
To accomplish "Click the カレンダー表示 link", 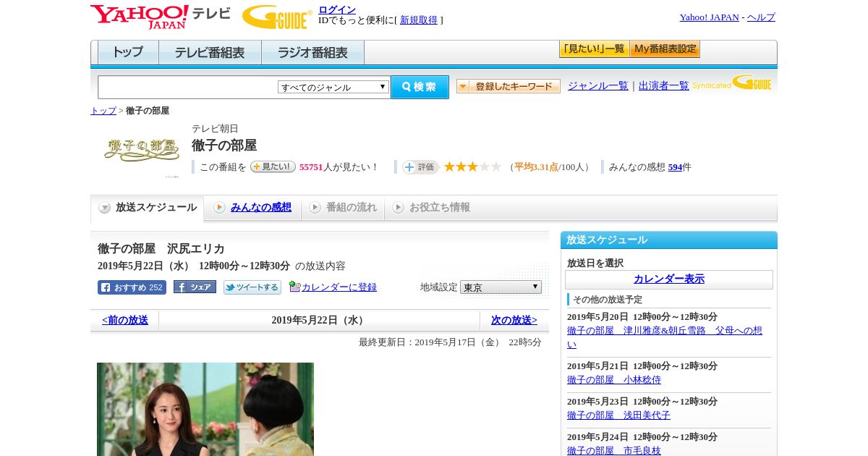I will [669, 279].
